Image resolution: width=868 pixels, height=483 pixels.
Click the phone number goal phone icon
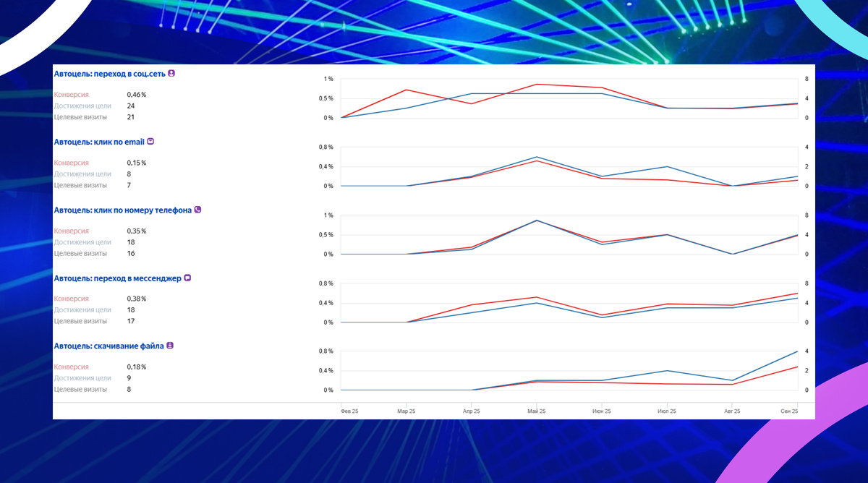pyautogui.click(x=197, y=210)
